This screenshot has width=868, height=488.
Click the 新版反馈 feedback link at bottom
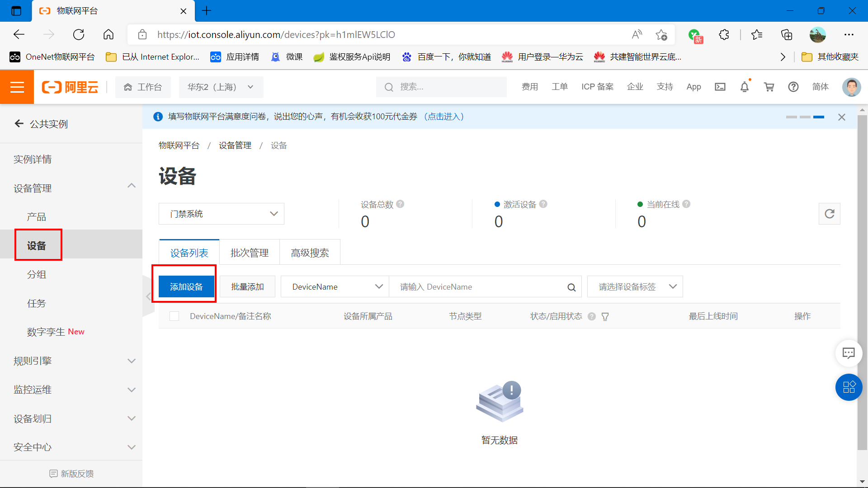pyautogui.click(x=71, y=473)
